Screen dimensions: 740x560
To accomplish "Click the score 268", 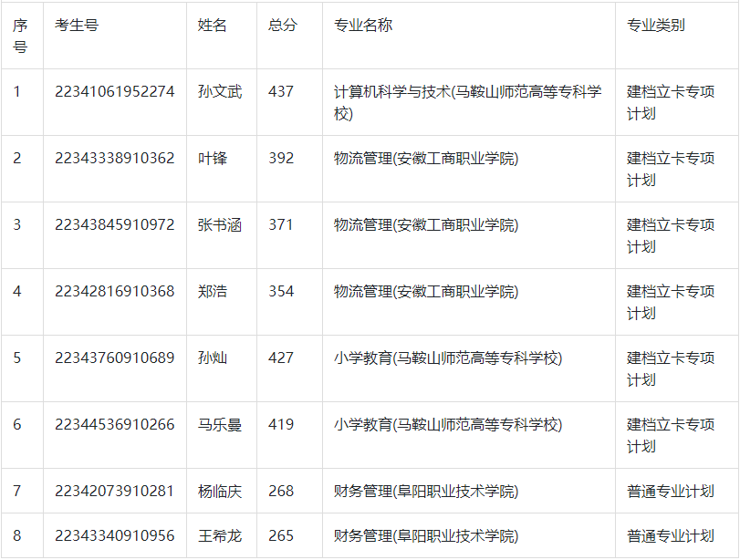I will (281, 491).
